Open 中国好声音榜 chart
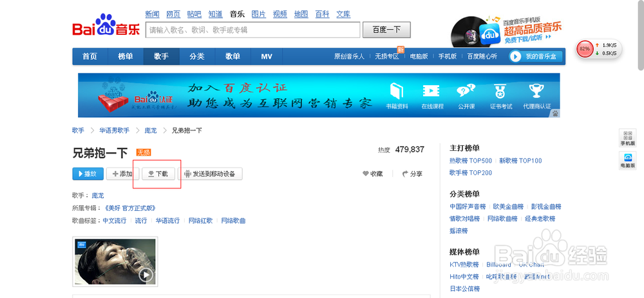The width and height of the screenshot is (644, 298). pos(468,206)
